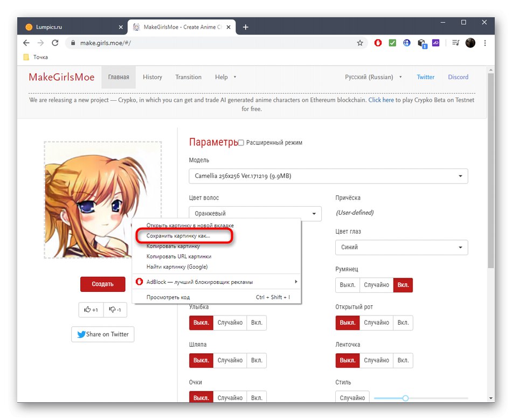Click the cube extension icon with badge
512x420 pixels.
[421, 44]
